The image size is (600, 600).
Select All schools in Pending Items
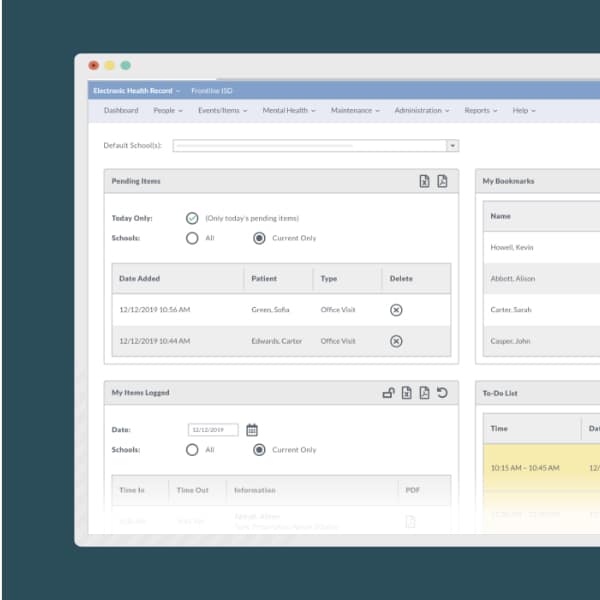click(x=192, y=238)
